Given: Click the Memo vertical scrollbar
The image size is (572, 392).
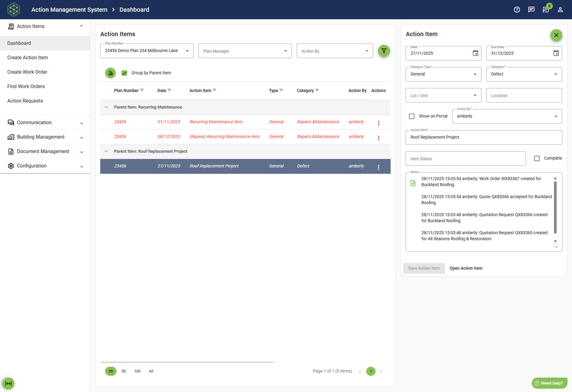Looking at the screenshot, I should tap(555, 207).
